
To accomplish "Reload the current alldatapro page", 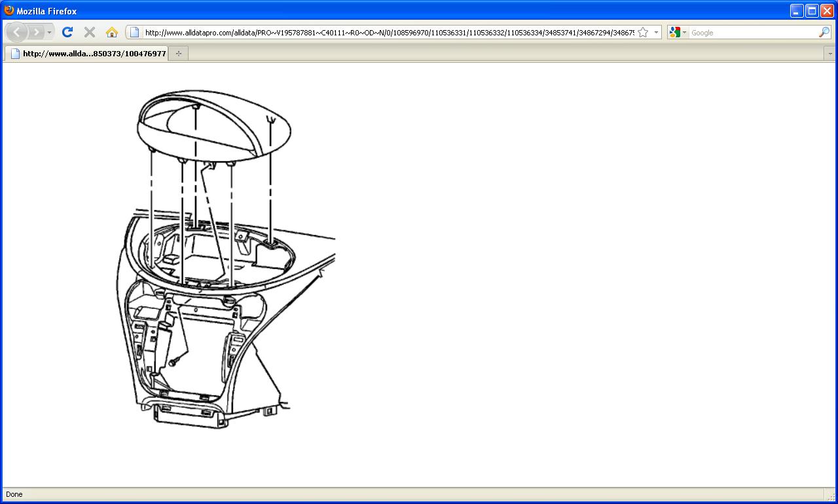I will point(67,32).
